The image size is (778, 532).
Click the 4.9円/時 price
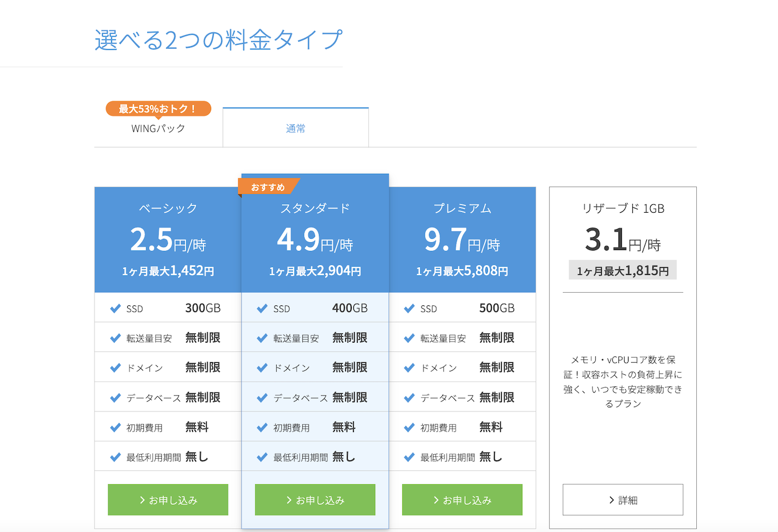point(315,239)
